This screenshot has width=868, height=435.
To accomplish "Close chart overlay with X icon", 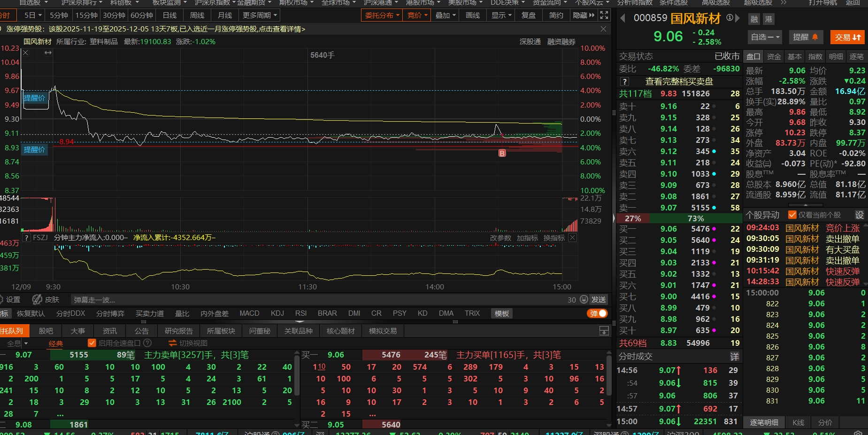I will [26, 53].
